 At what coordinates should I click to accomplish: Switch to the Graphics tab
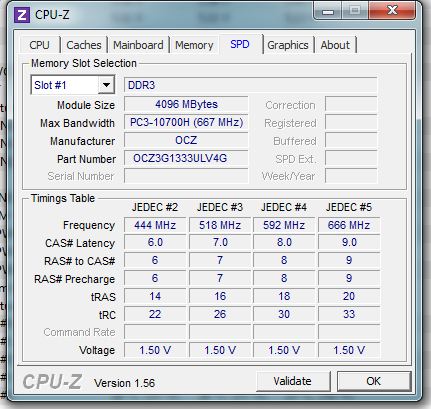[x=288, y=45]
